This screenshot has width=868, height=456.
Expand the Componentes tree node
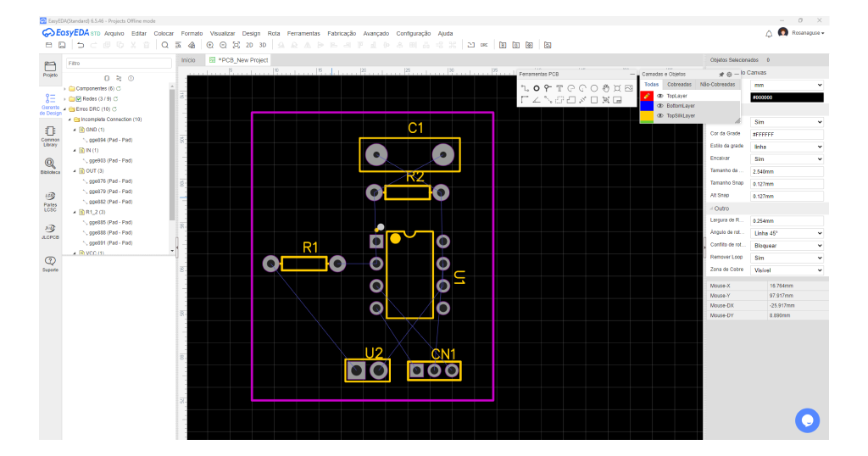click(64, 88)
